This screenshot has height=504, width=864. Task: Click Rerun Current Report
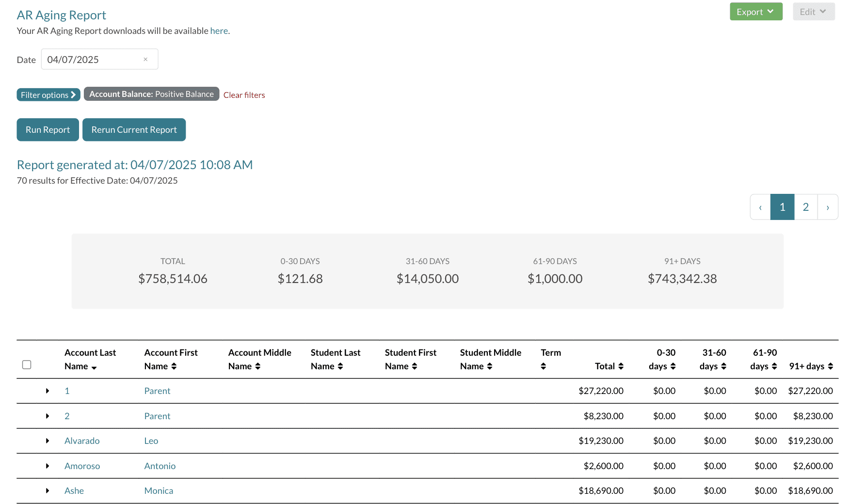coord(134,130)
